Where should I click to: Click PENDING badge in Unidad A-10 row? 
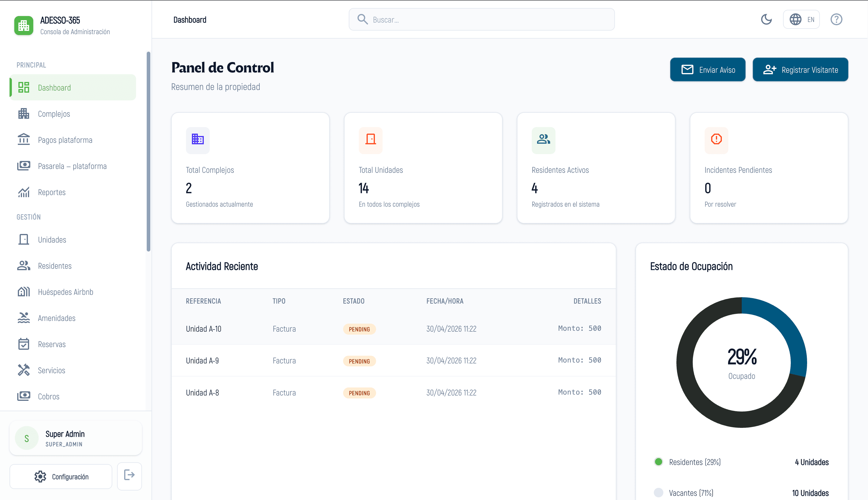[359, 329]
